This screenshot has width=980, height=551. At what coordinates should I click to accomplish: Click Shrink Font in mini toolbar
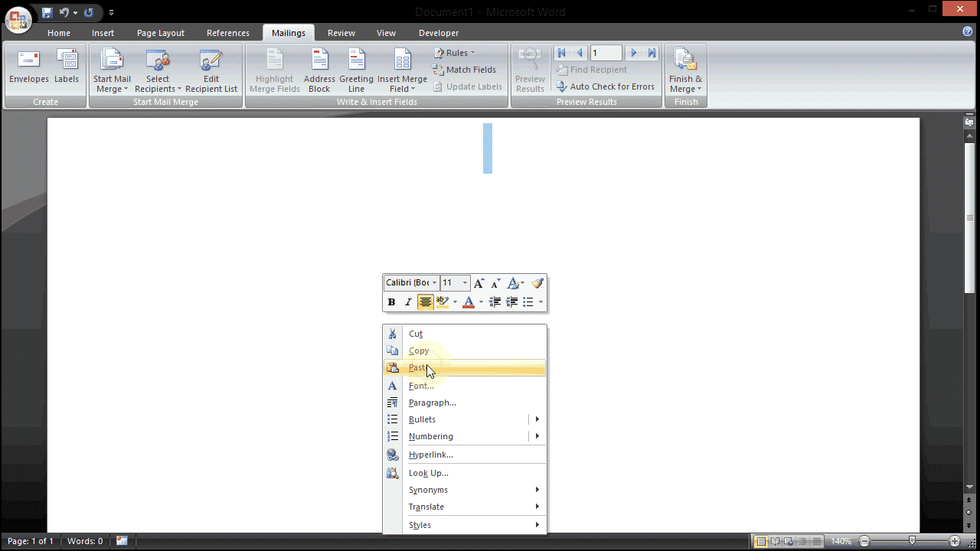click(495, 283)
